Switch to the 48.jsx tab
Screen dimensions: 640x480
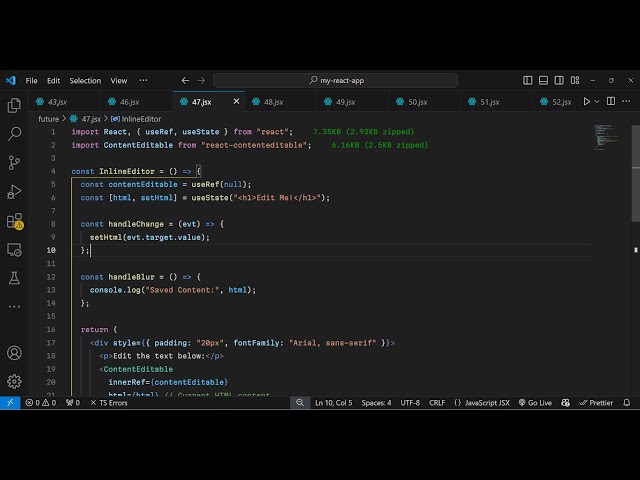pyautogui.click(x=273, y=101)
